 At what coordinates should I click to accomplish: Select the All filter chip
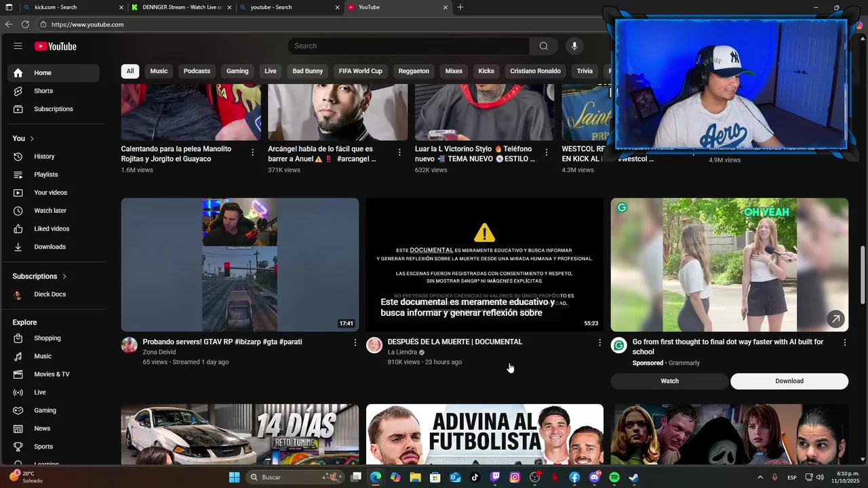point(130,71)
